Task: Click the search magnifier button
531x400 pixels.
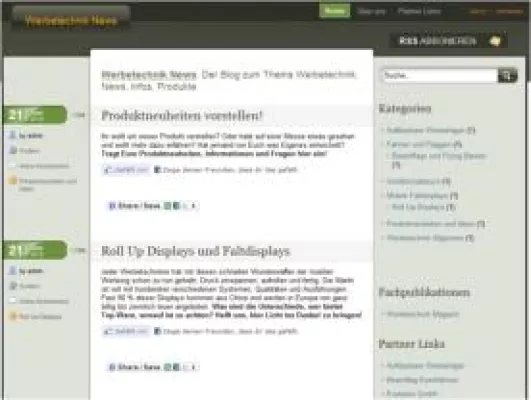Action: (507, 75)
